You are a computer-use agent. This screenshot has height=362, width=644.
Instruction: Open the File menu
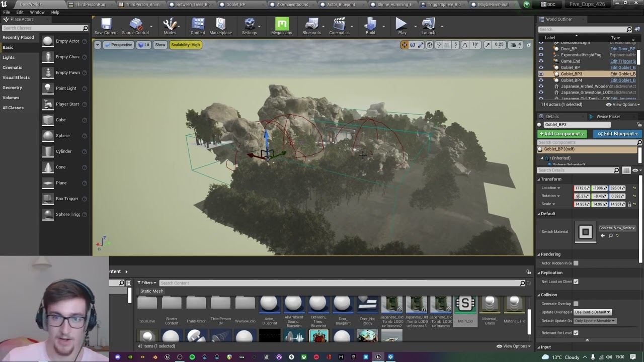7,12
